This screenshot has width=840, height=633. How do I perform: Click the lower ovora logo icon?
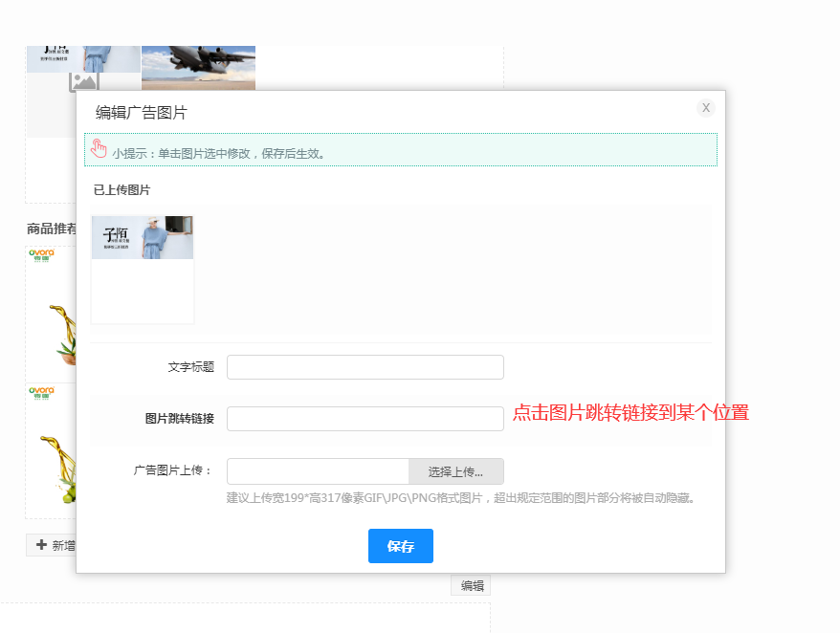[41, 392]
